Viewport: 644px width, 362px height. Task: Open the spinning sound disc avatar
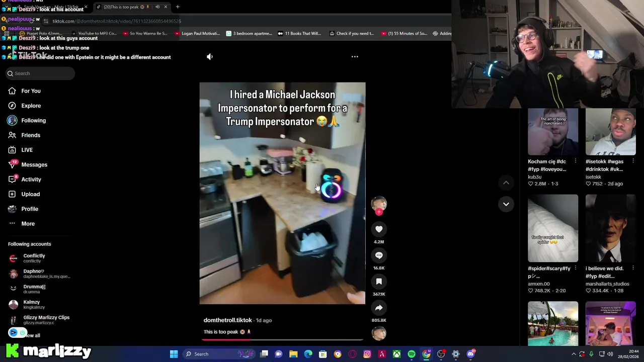pyautogui.click(x=379, y=333)
